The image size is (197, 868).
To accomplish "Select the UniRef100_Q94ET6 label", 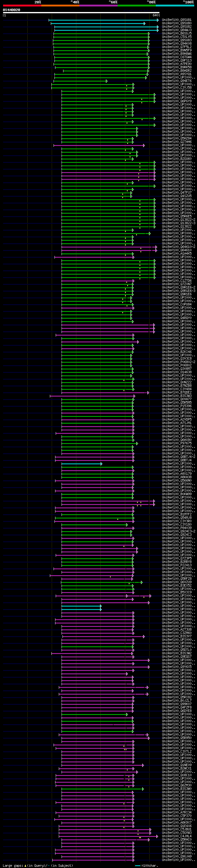I will [177, 81].
